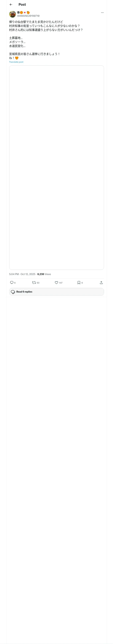Image resolution: width=113 pixels, height=644 pixels.
Task: Go back using the back arrow
Action: (x=11, y=5)
